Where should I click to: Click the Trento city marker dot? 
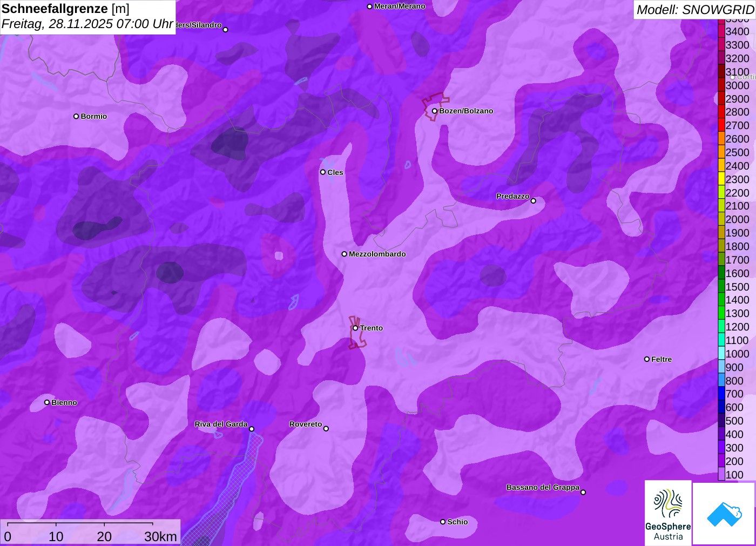[x=355, y=328]
